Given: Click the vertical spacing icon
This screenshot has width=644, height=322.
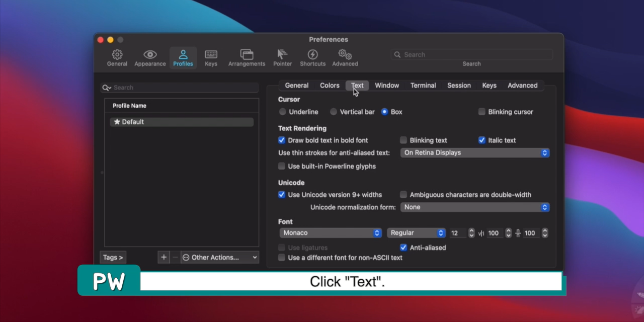Looking at the screenshot, I should [x=518, y=233].
